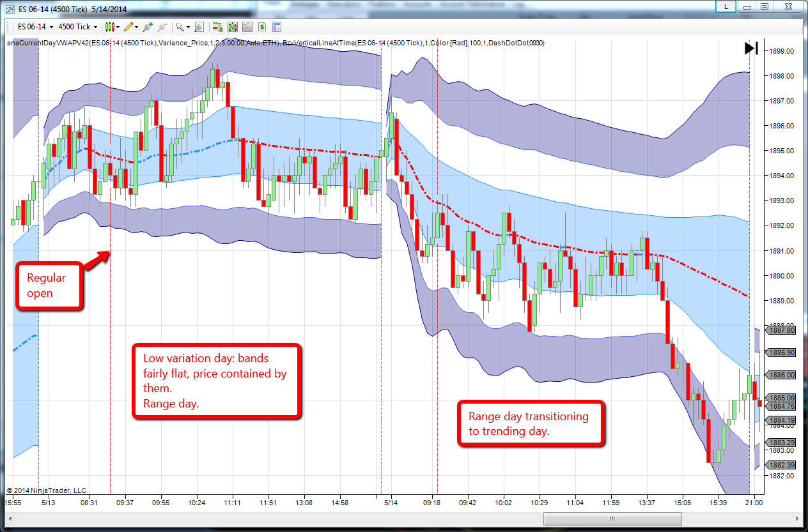This screenshot has width=808, height=532.
Task: Toggle the Chart Trader icon
Action: click(217, 27)
